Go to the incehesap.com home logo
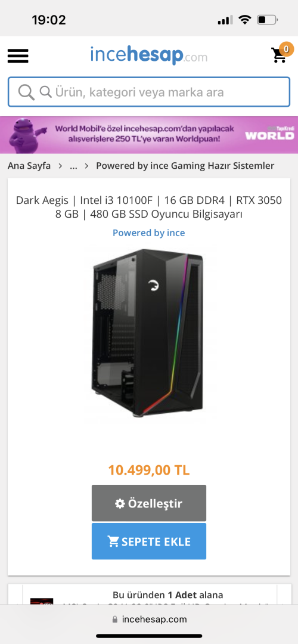298x644 pixels. [149, 55]
